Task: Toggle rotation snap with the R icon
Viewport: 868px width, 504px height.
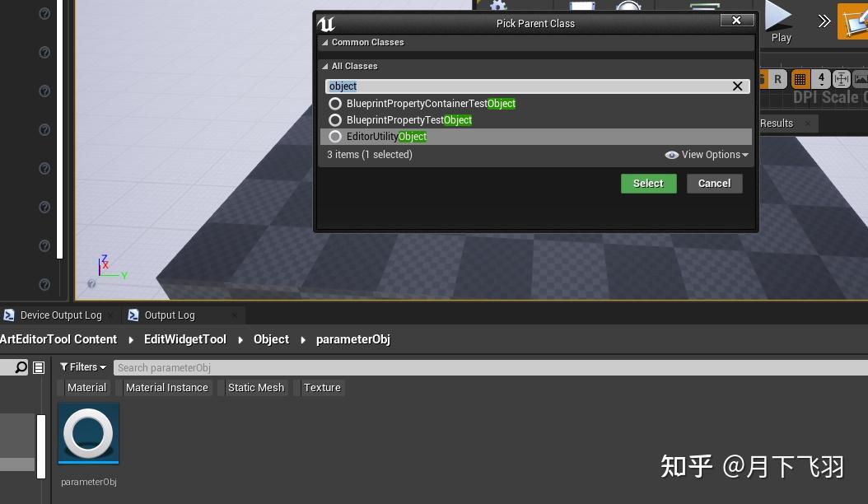Action: click(777, 78)
